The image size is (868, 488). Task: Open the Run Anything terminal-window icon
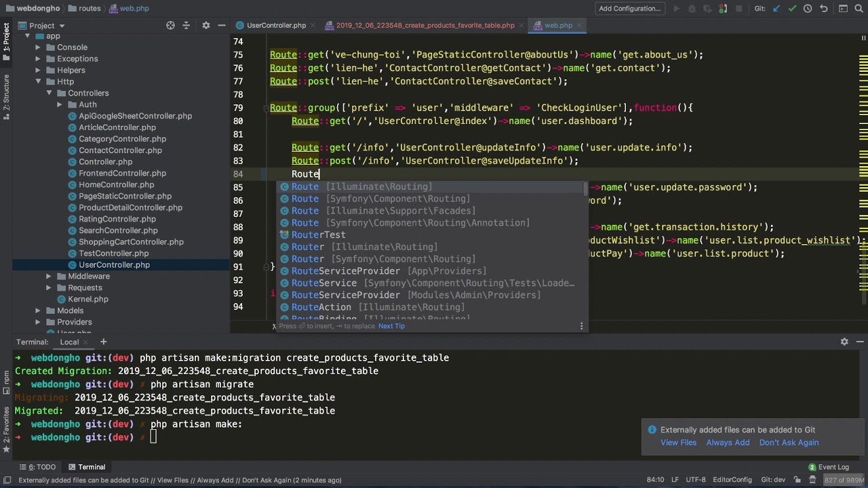[x=843, y=9]
